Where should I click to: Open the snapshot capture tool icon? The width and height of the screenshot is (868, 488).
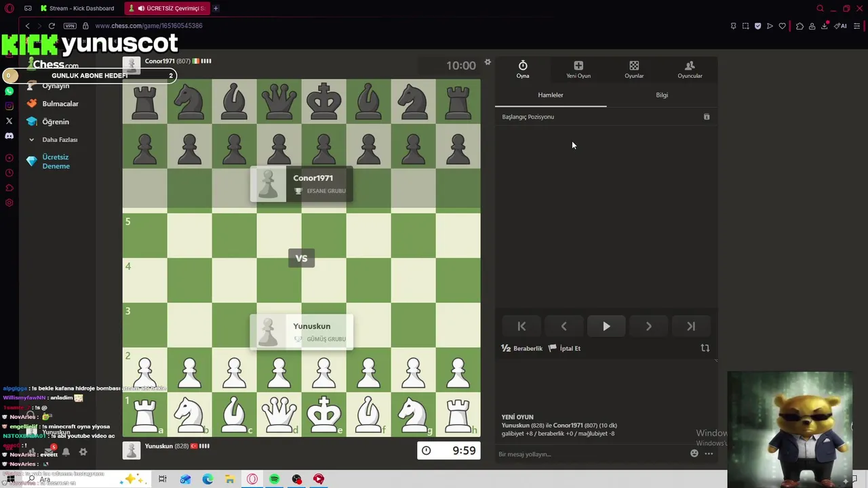point(745,26)
